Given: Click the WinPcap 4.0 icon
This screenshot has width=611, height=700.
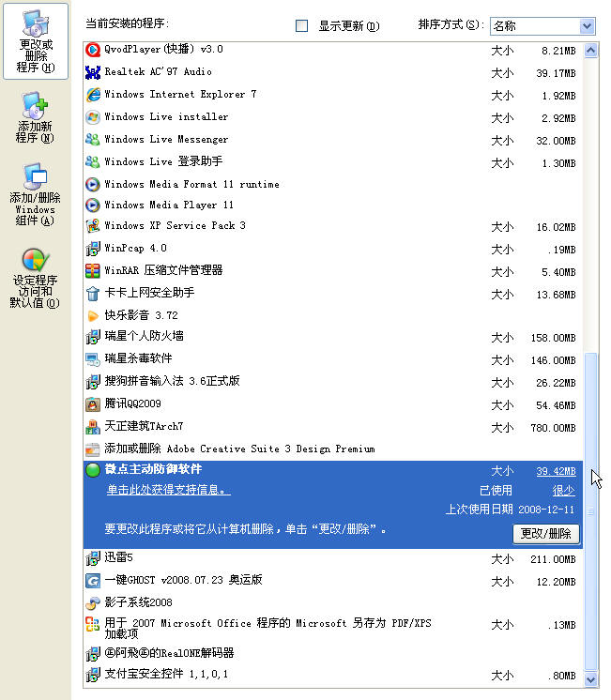Looking at the screenshot, I should [93, 249].
